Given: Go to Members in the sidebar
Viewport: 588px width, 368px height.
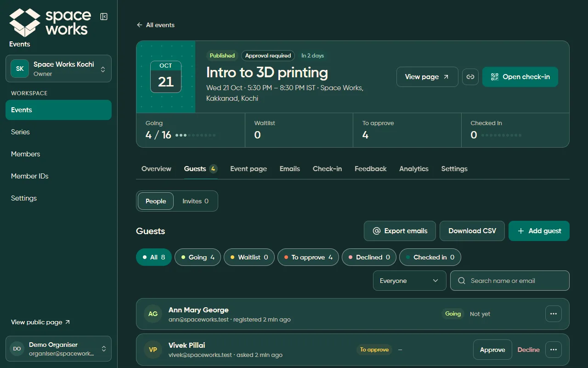Looking at the screenshot, I should [58, 154].
